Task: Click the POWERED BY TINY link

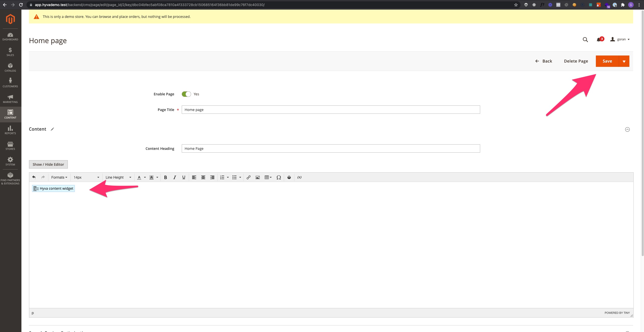Action: click(617, 313)
